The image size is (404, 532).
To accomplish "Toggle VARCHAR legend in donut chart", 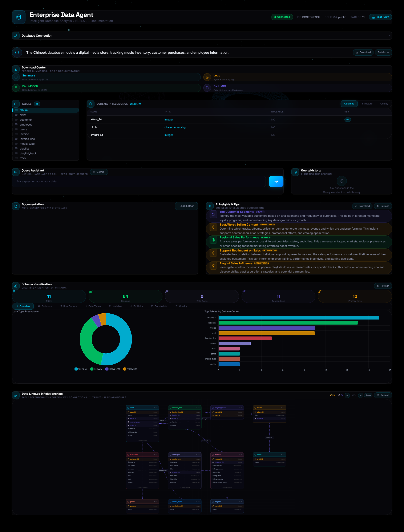I will [81, 369].
